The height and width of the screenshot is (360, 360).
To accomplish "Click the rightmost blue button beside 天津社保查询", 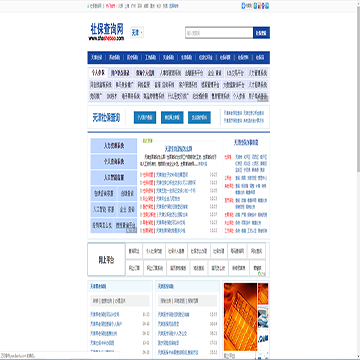I will tap(199, 117).
